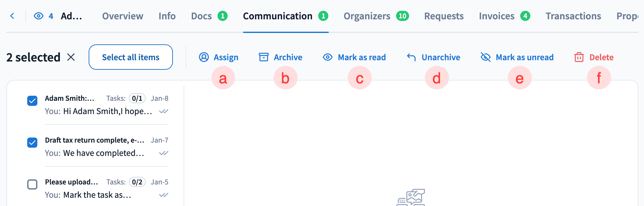The image size is (644, 206).
Task: Switch to the Overview tab
Action: pos(123,16)
